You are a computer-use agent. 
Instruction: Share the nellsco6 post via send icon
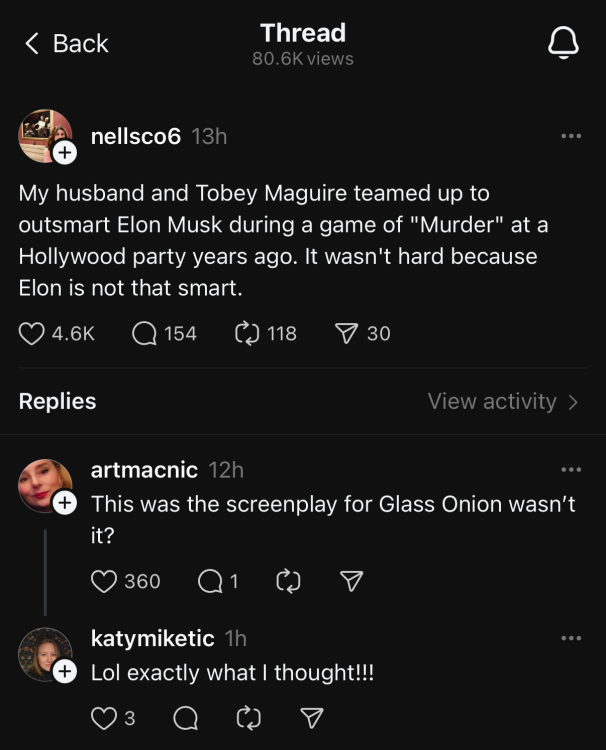(x=348, y=333)
